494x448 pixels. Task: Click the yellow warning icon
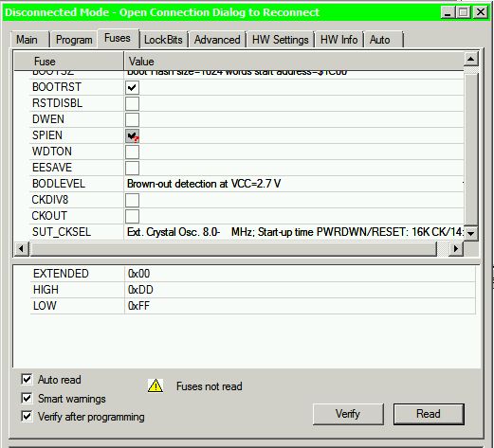pos(156,386)
